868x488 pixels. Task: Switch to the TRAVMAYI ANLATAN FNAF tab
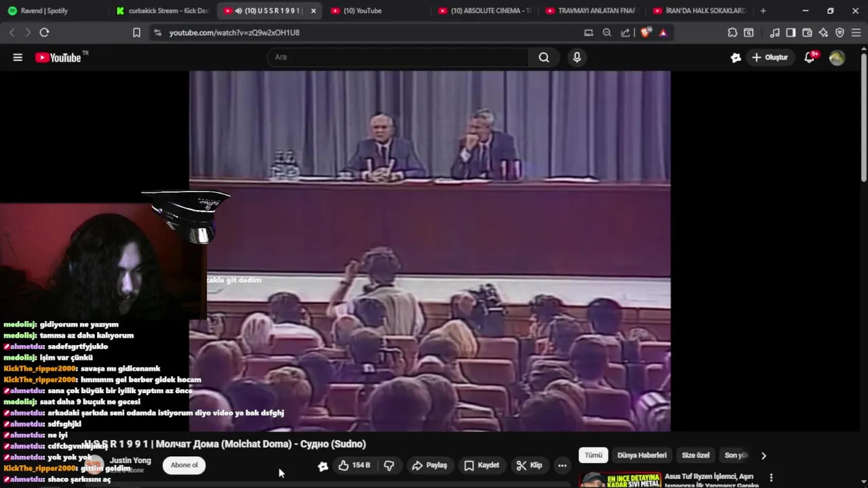click(x=592, y=11)
